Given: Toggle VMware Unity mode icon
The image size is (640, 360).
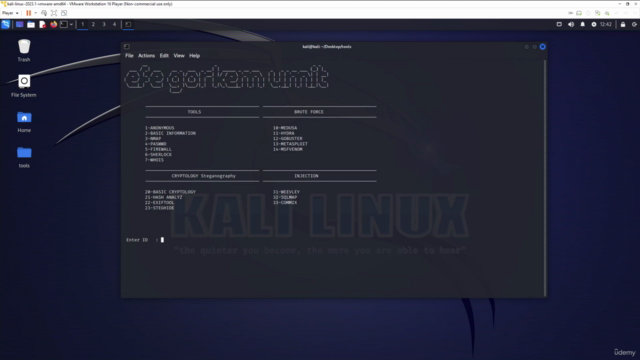Looking at the screenshot, I should [64, 13].
